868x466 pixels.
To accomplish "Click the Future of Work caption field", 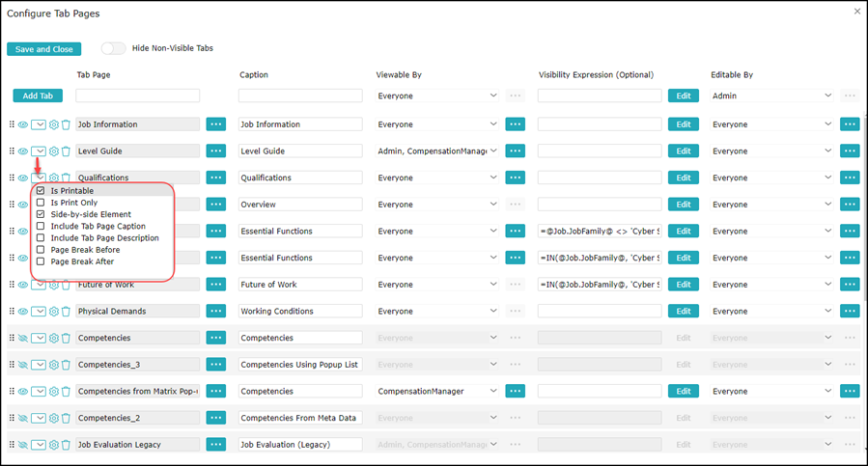I will point(299,285).
